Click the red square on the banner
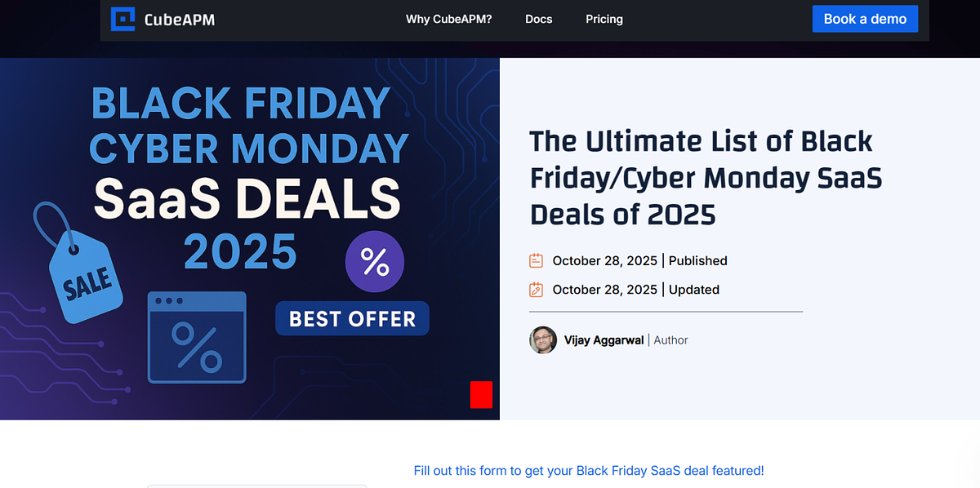Image resolution: width=980 pixels, height=488 pixels. tap(482, 394)
